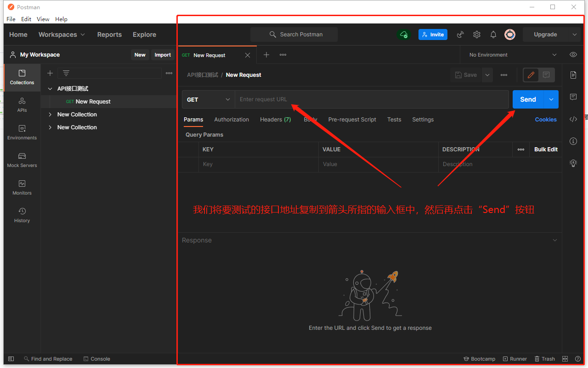This screenshot has width=588, height=368.
Task: Open the Monitors sidebar section
Action: (x=22, y=188)
